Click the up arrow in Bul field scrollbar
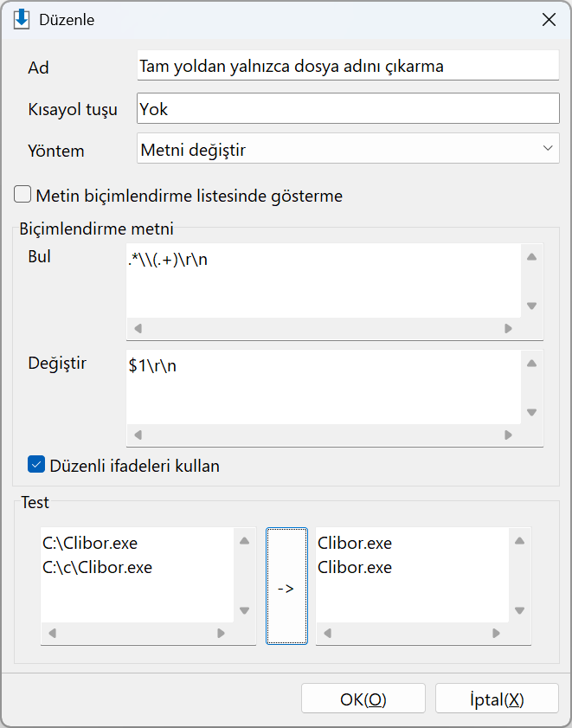 coord(531,257)
